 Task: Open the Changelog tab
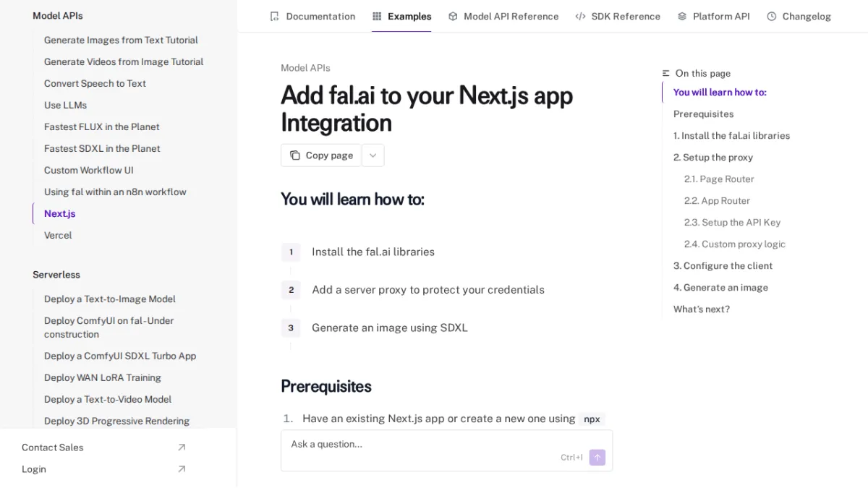799,16
